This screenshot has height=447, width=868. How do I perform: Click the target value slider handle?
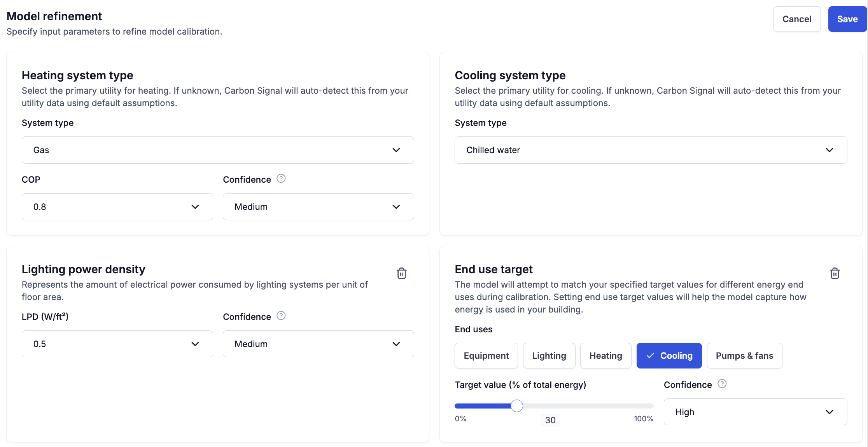coord(517,406)
